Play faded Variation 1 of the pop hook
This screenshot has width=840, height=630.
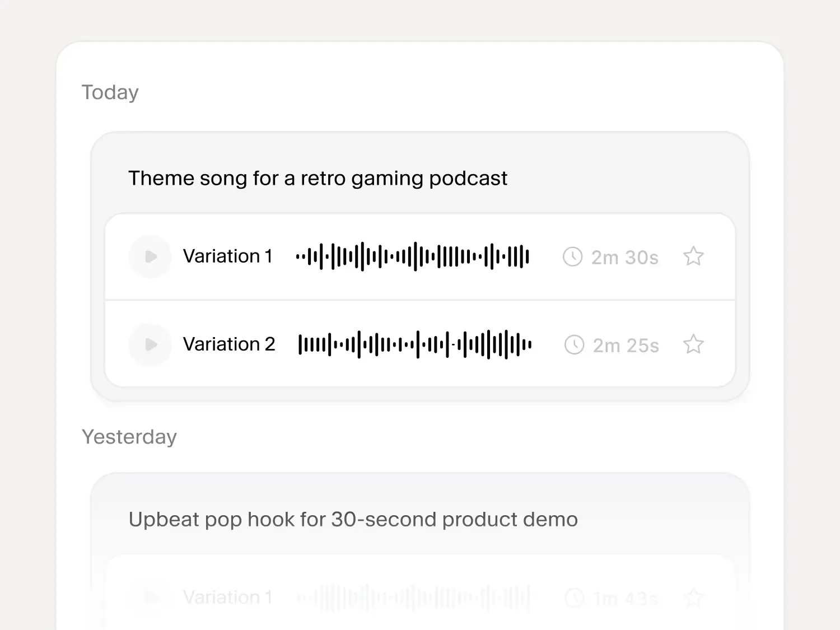click(150, 598)
